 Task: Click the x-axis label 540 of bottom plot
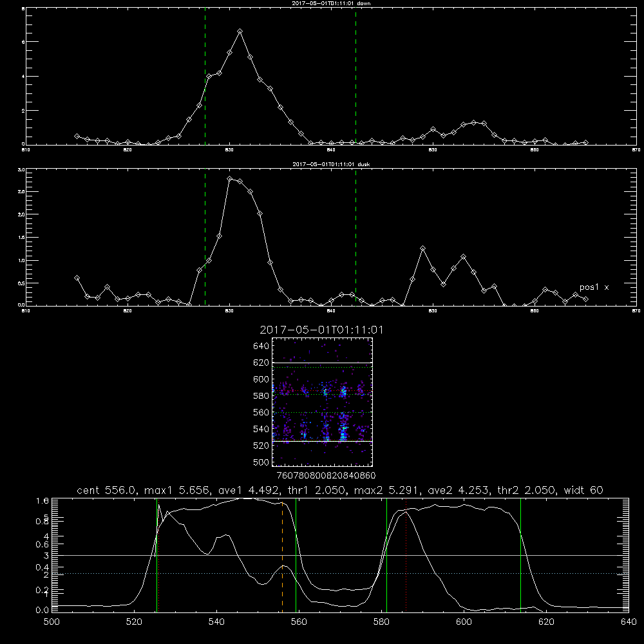[x=216, y=622]
